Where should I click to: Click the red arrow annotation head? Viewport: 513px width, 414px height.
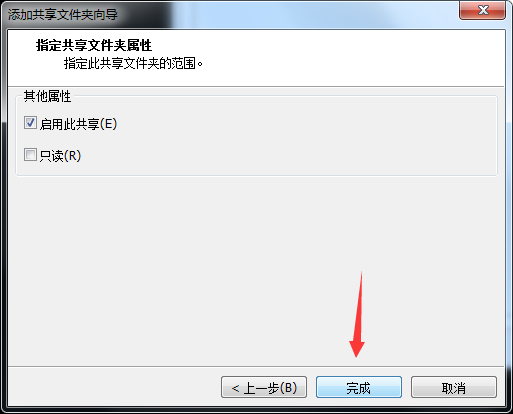coord(357,348)
